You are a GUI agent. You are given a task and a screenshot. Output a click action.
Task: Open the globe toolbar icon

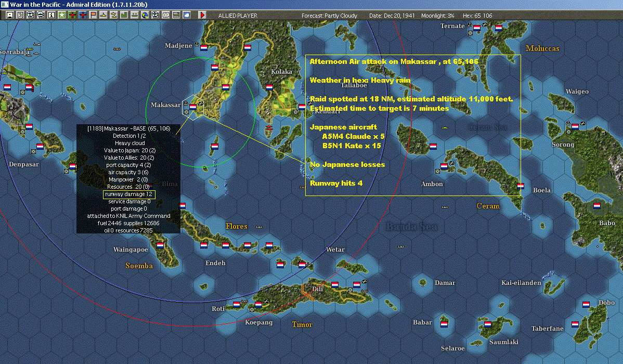[x=145, y=15]
